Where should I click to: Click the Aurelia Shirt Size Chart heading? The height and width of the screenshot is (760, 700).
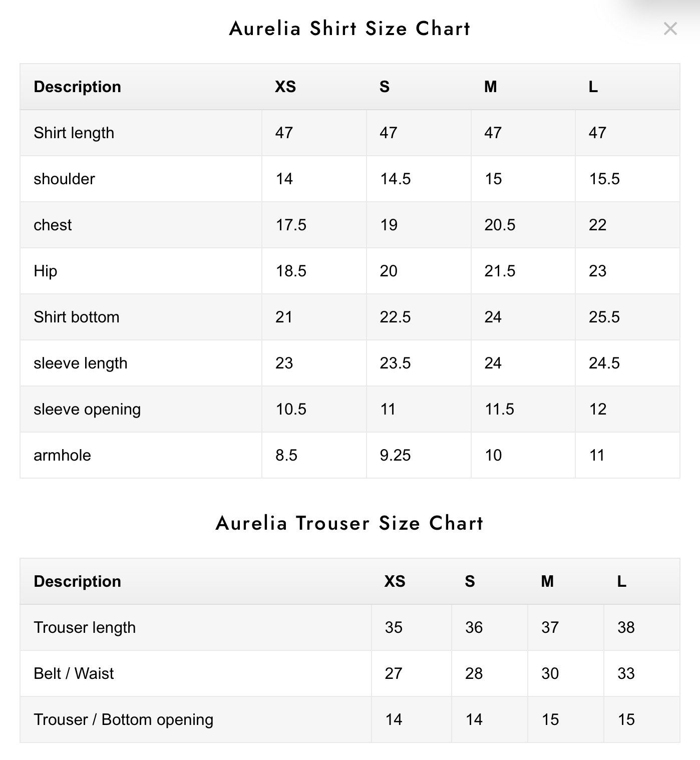(350, 29)
